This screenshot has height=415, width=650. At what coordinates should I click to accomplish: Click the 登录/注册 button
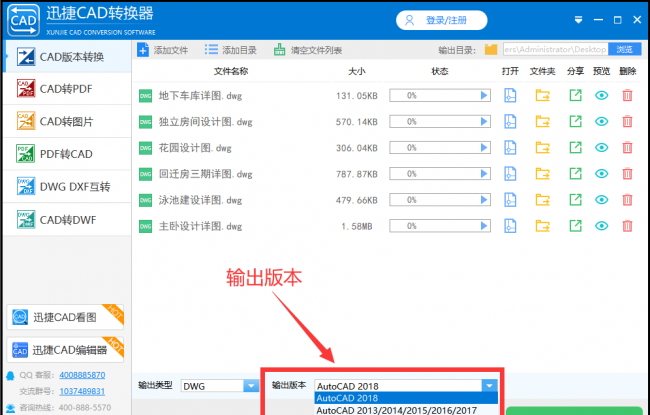tap(441, 20)
